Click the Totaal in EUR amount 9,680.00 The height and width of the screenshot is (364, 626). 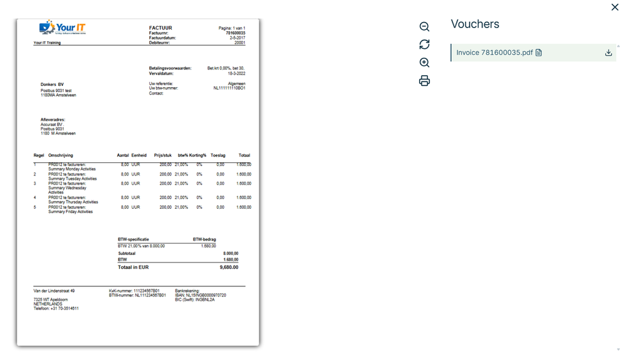click(229, 268)
